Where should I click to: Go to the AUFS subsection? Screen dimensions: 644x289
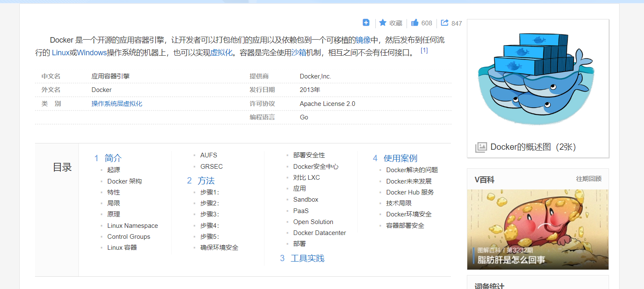209,155
